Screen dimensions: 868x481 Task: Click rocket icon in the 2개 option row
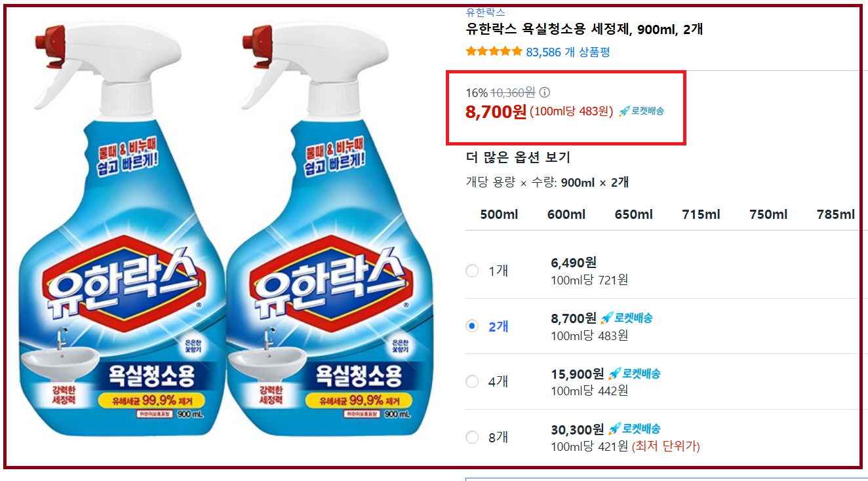[x=606, y=318]
